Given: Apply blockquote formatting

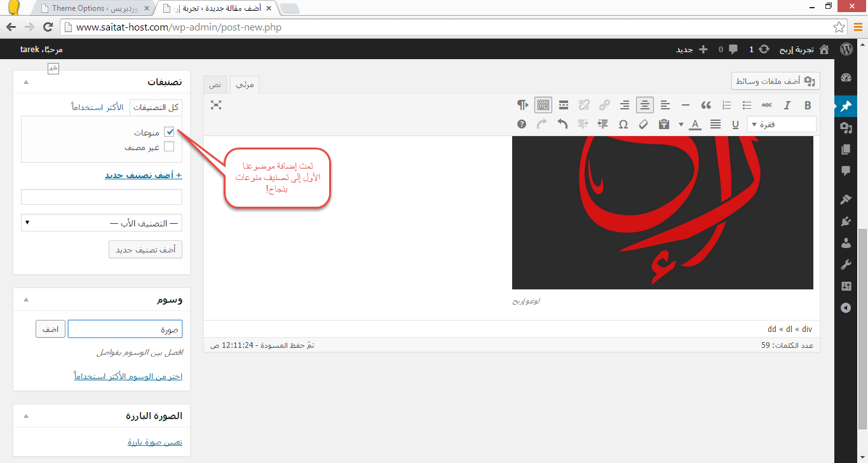Looking at the screenshot, I should pos(706,105).
